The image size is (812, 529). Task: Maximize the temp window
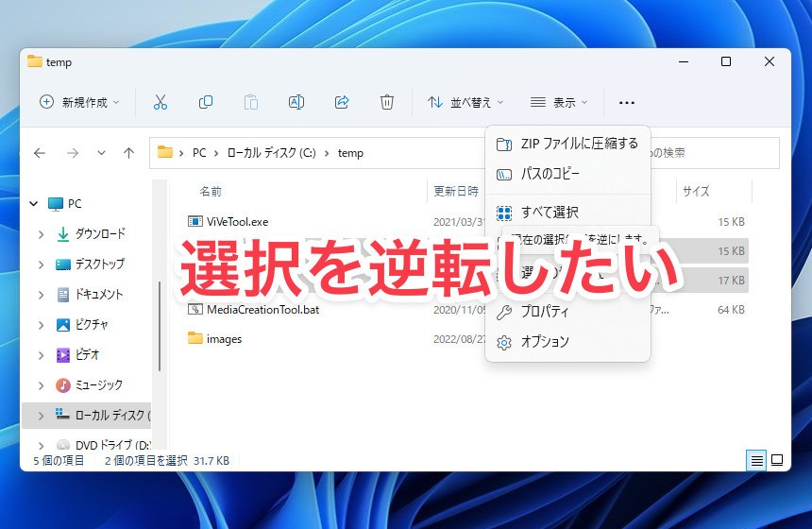726,61
